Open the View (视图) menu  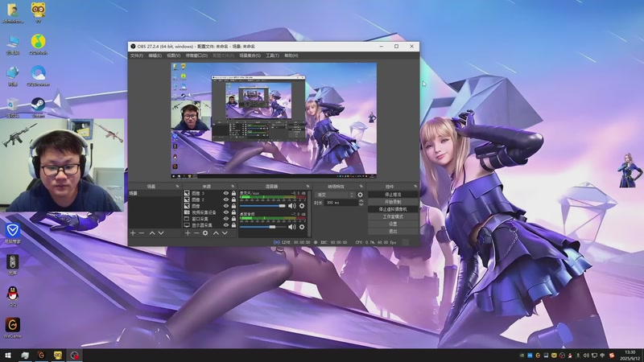click(174, 56)
